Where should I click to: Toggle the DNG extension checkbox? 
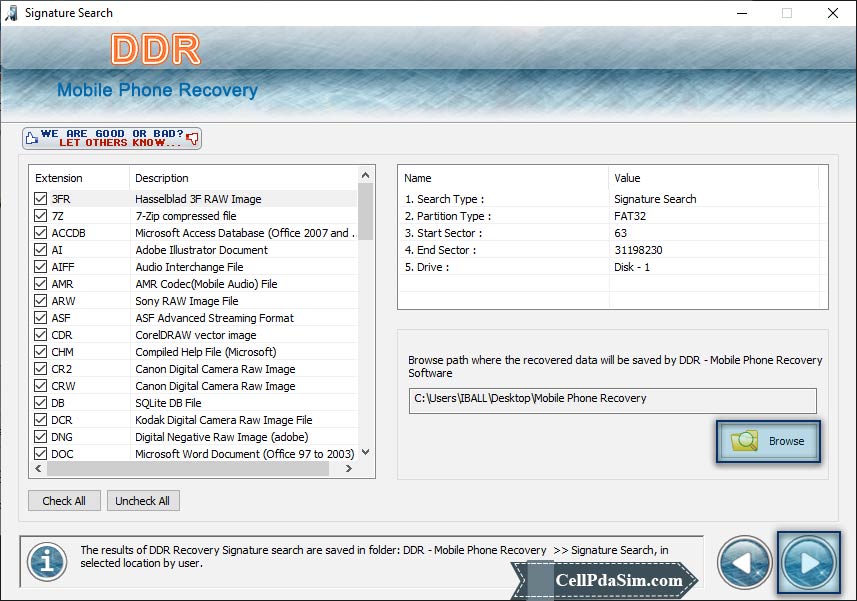click(40, 436)
